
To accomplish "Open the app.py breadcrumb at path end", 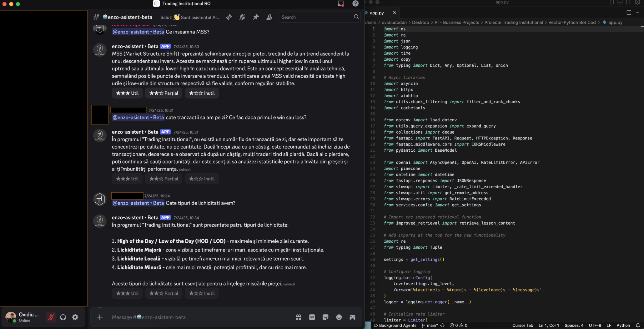I will [x=612, y=23].
